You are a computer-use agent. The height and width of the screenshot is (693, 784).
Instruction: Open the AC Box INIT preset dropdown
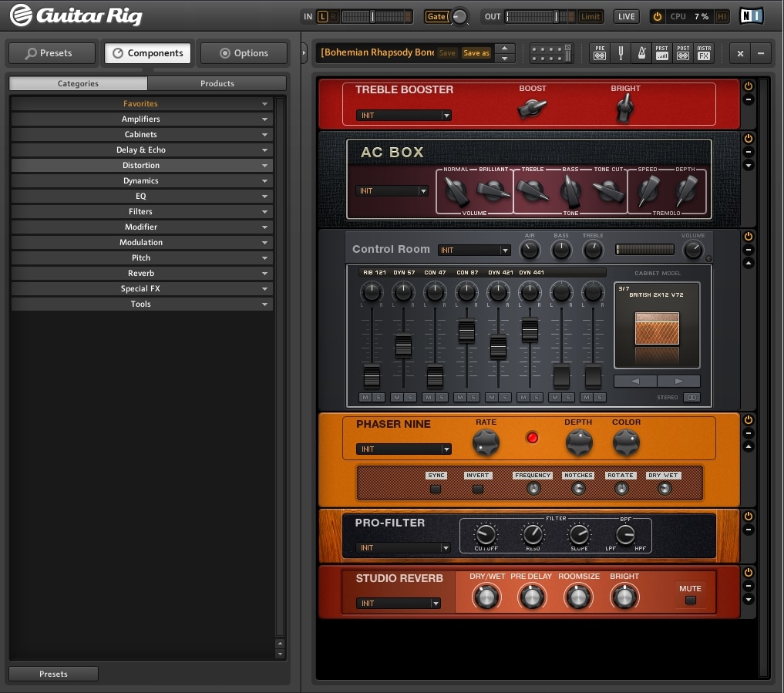[x=392, y=191]
